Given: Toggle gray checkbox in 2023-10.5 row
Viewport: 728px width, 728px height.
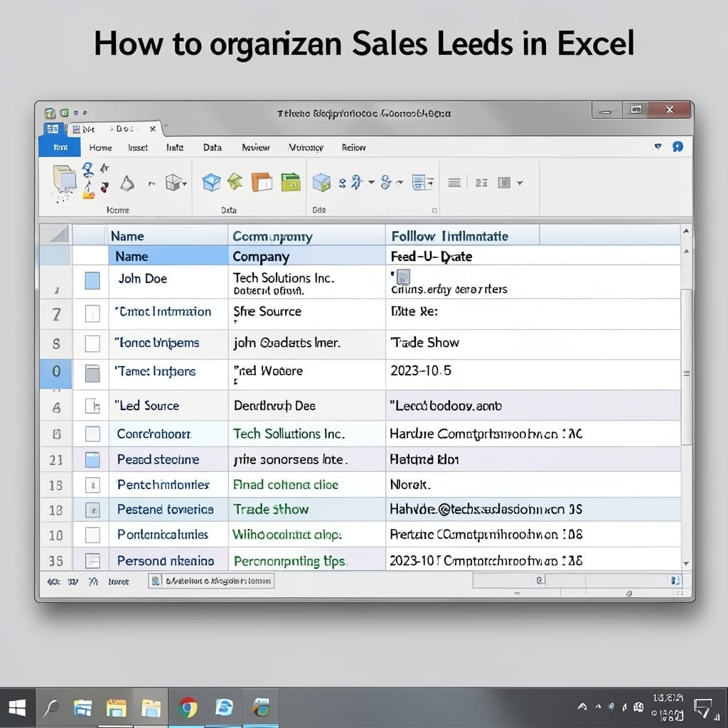Looking at the screenshot, I should pyautogui.click(x=92, y=373).
